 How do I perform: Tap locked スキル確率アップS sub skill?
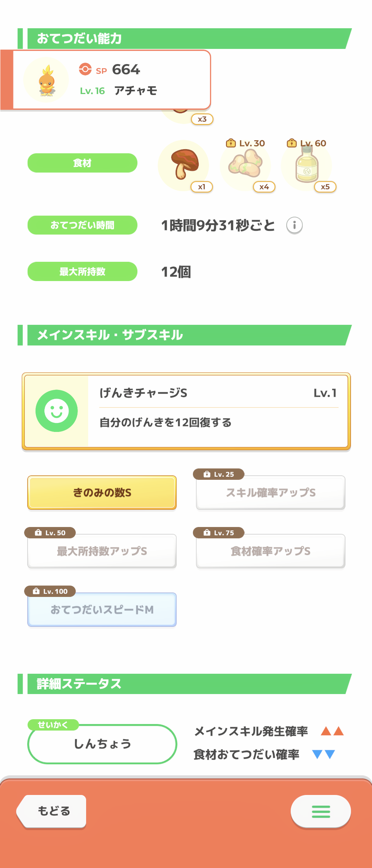point(270,493)
